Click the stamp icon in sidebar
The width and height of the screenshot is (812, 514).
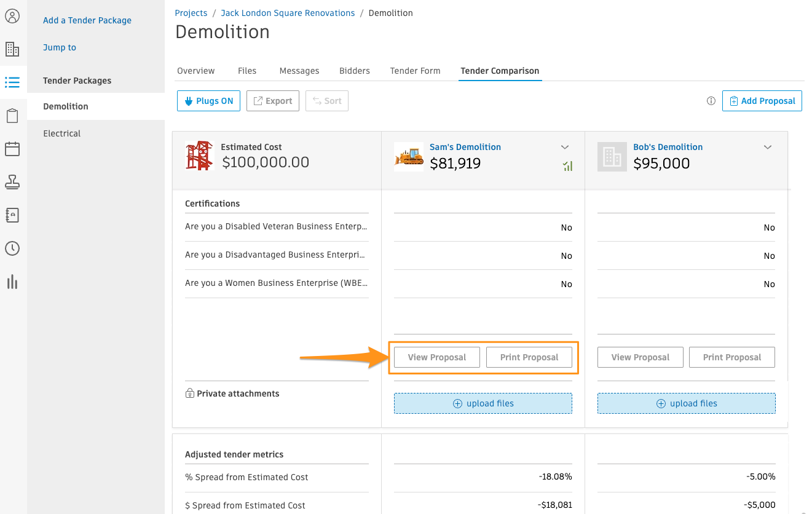[12, 182]
